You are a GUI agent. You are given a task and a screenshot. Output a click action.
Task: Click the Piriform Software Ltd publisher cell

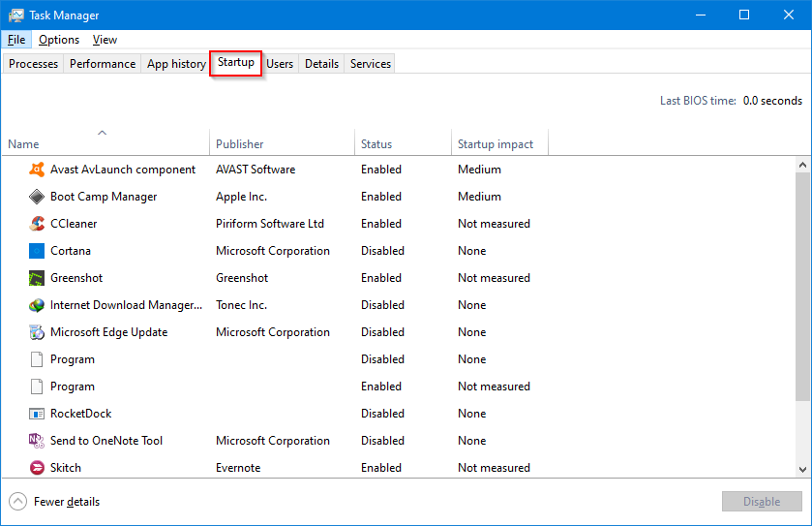(270, 224)
